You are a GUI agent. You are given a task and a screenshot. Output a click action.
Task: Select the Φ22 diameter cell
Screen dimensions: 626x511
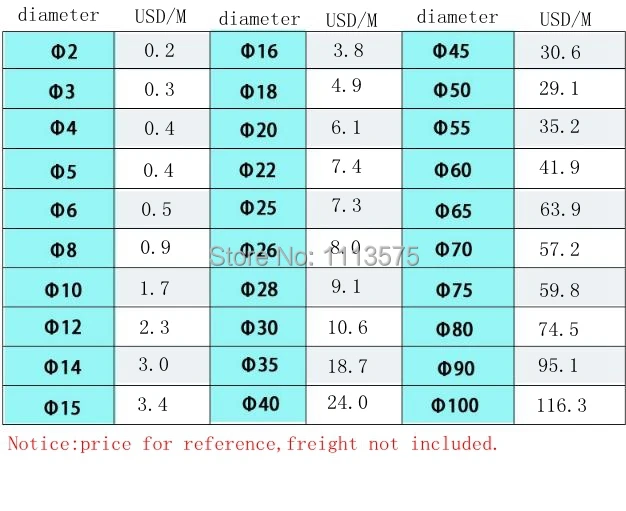coord(258,169)
